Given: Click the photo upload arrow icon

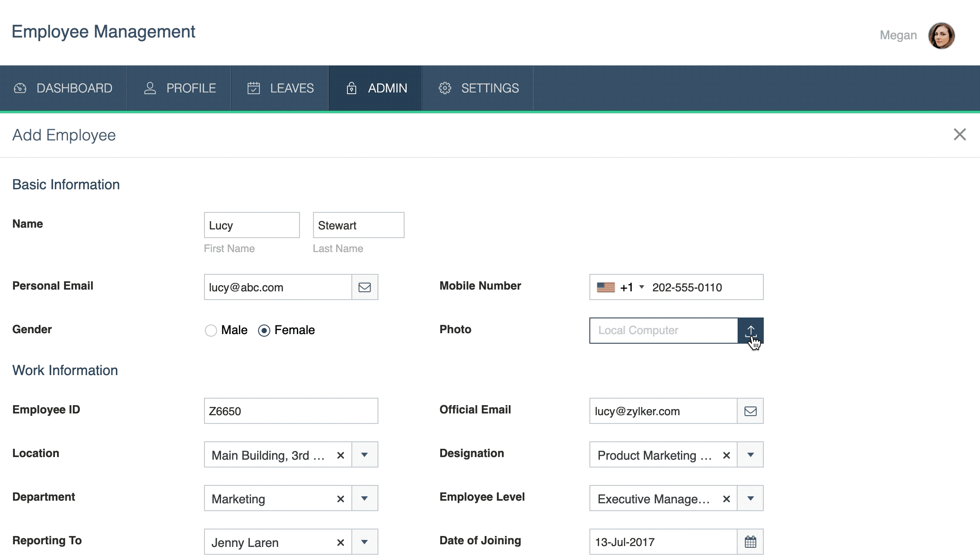Looking at the screenshot, I should (x=750, y=331).
